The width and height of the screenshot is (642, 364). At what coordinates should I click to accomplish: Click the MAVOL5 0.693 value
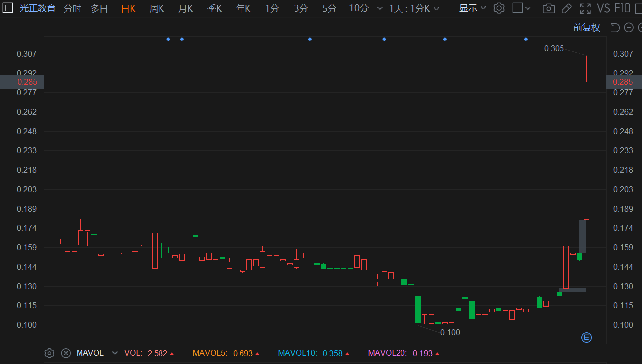(243, 353)
